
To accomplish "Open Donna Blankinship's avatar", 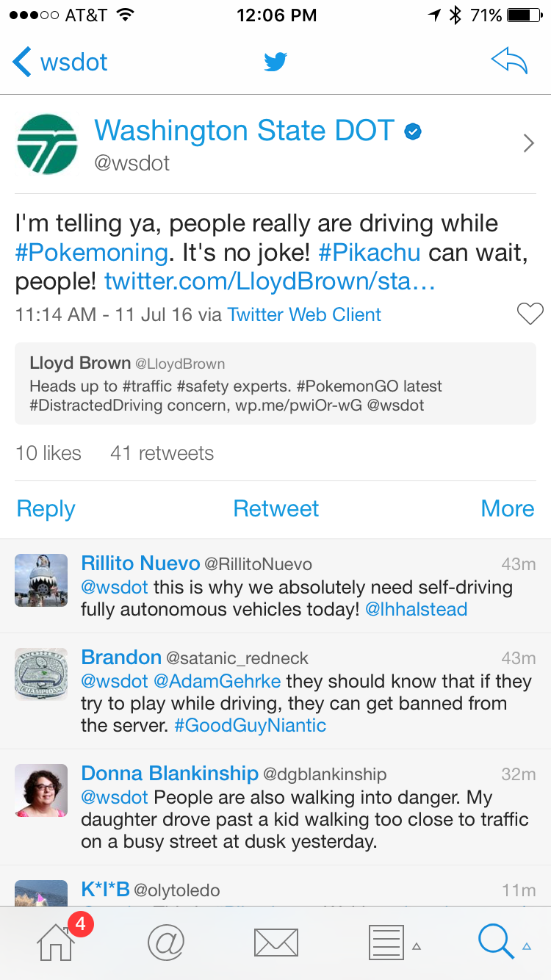I will (41, 790).
